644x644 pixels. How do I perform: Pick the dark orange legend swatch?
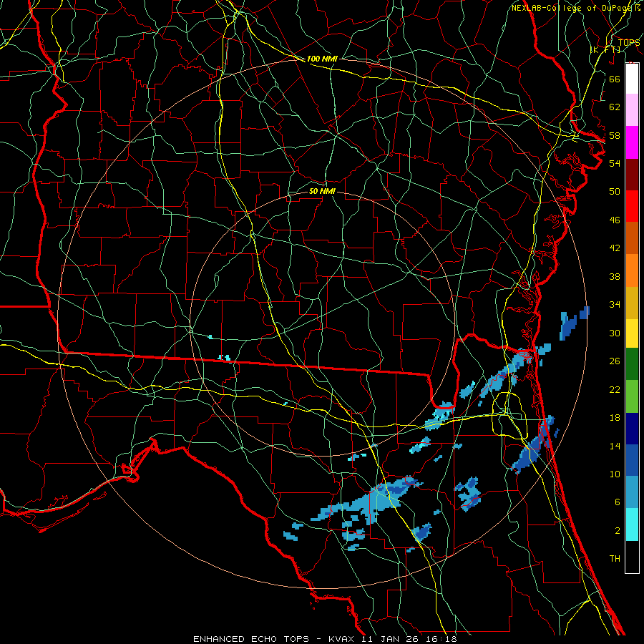coord(632,238)
